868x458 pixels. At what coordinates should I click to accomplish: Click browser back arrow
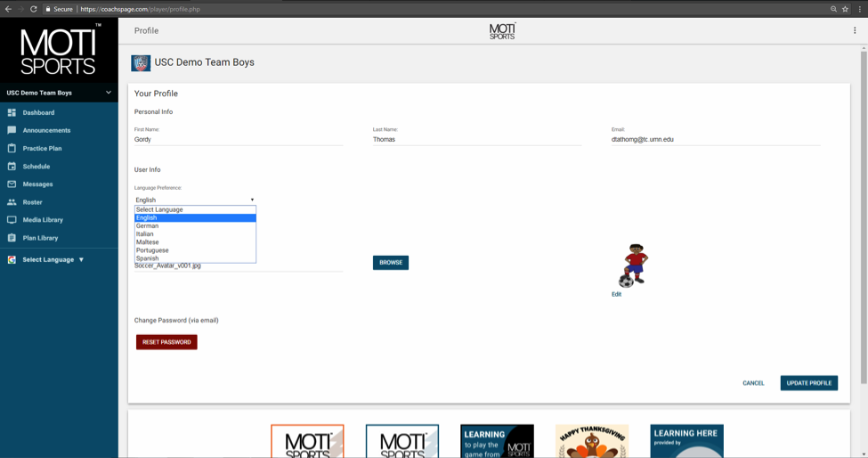coord(8,9)
